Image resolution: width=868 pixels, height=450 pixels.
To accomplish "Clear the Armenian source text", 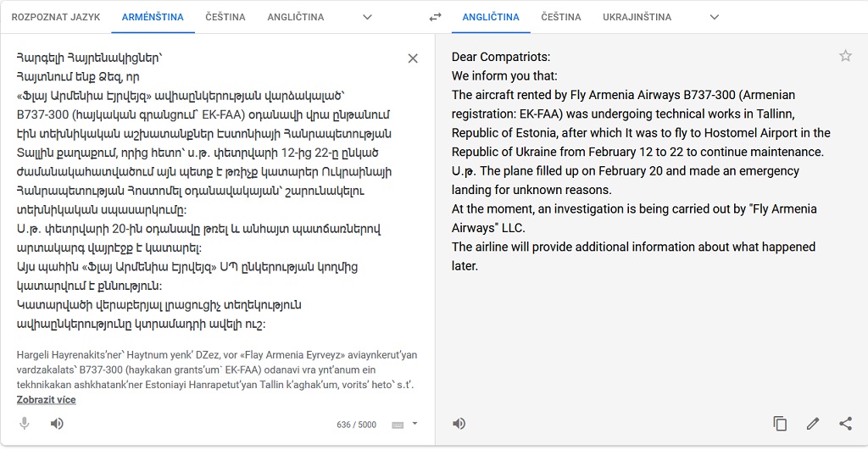I will click(x=413, y=58).
